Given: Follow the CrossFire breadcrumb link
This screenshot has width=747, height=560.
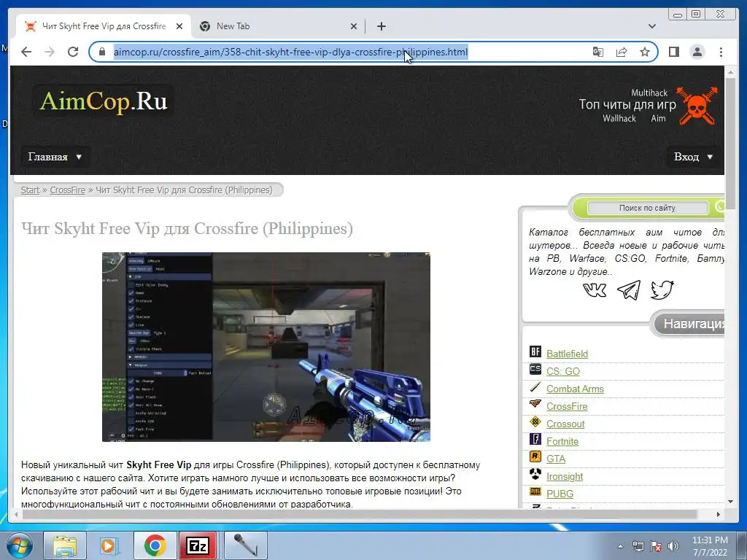Looking at the screenshot, I should (x=68, y=190).
